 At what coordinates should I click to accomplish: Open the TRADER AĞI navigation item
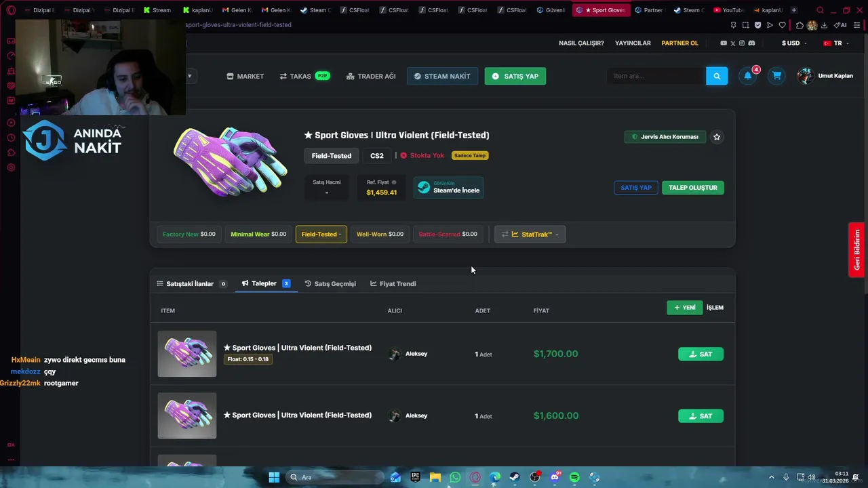tap(371, 76)
